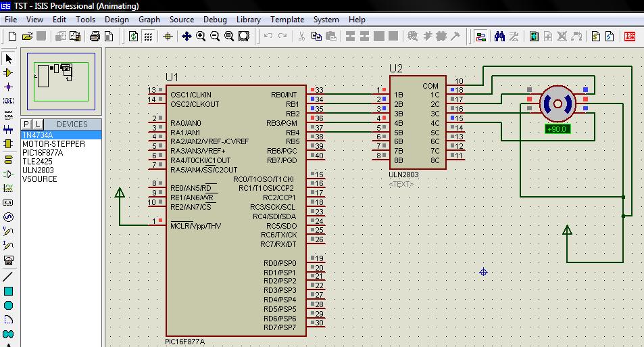Click the Bill of Materials dollar icon
Image resolution: width=644 pixels, height=347 pixels.
(x=595, y=36)
